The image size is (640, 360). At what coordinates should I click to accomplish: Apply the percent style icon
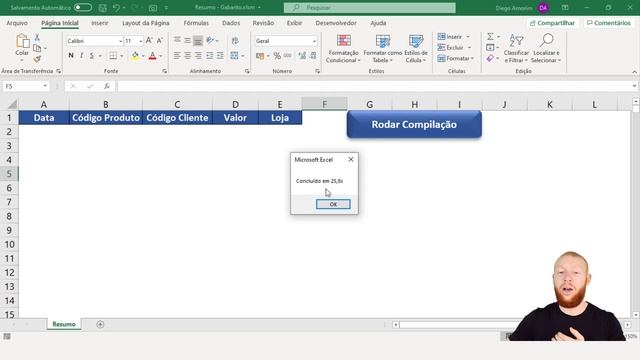[x=277, y=56]
